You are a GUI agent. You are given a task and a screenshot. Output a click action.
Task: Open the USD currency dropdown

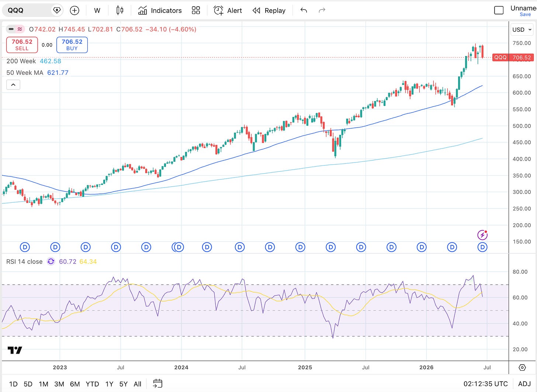pos(522,29)
